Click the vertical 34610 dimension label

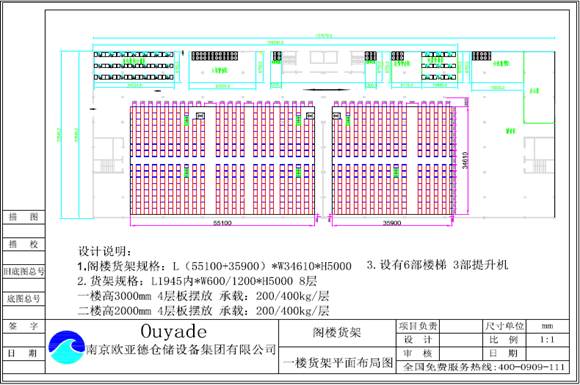(x=465, y=160)
